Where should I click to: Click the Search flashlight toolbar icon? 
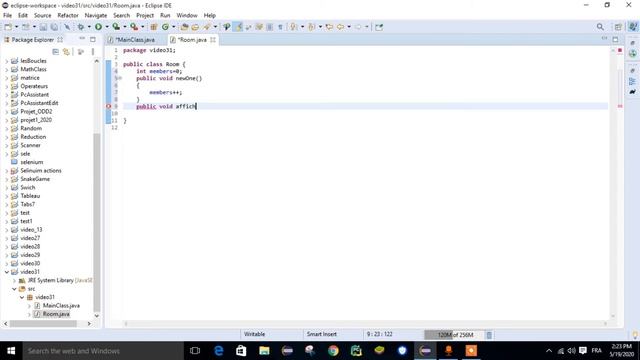point(207,27)
